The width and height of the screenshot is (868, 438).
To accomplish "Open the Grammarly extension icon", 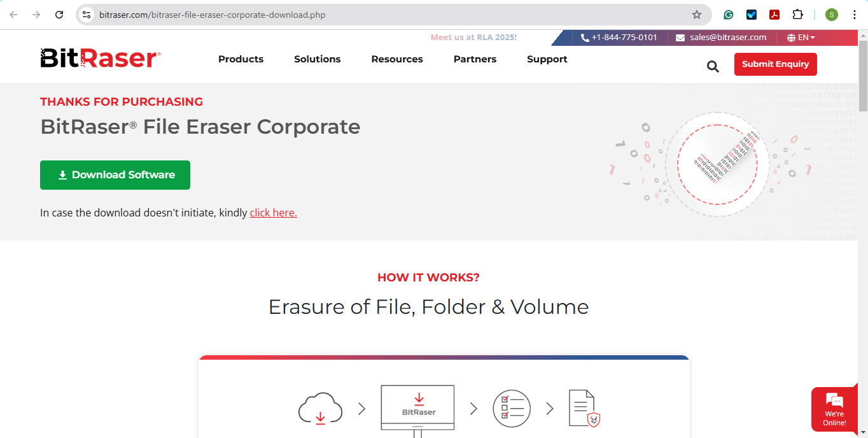I will click(729, 14).
